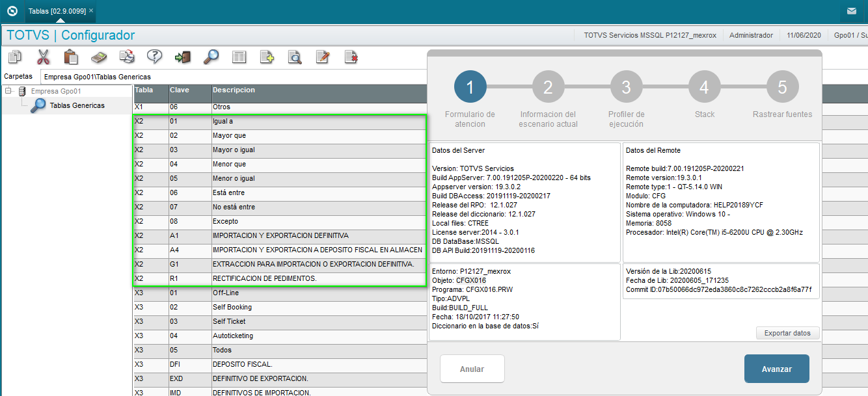Open Help question mark icon

[x=155, y=57]
